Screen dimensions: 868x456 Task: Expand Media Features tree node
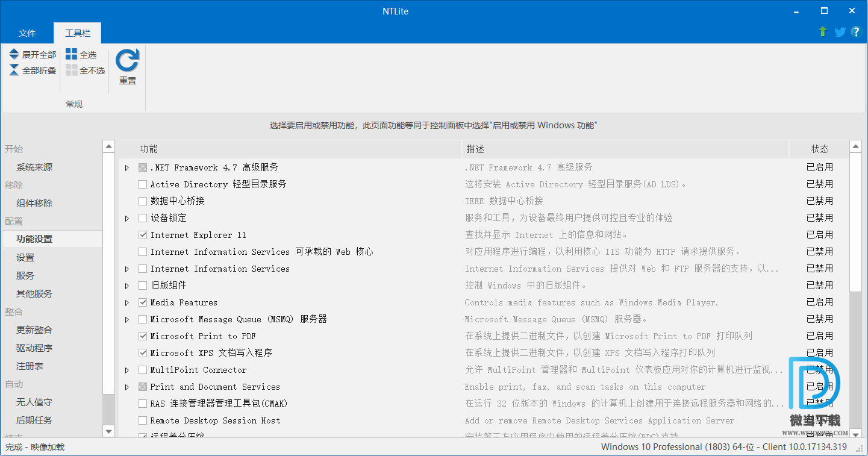[x=127, y=302]
